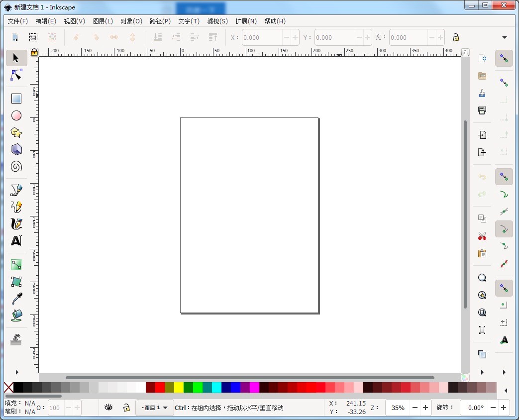Select the Node editing tool
Image resolution: width=519 pixels, height=420 pixels.
tap(16, 75)
